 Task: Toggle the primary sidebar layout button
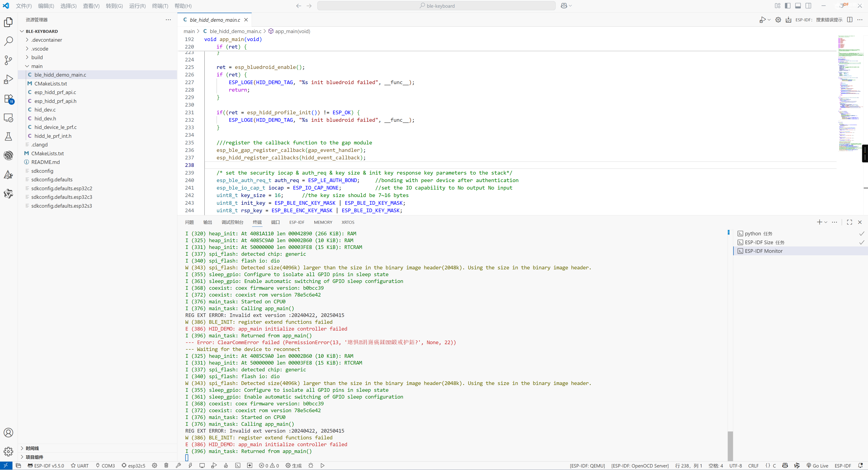tap(787, 6)
